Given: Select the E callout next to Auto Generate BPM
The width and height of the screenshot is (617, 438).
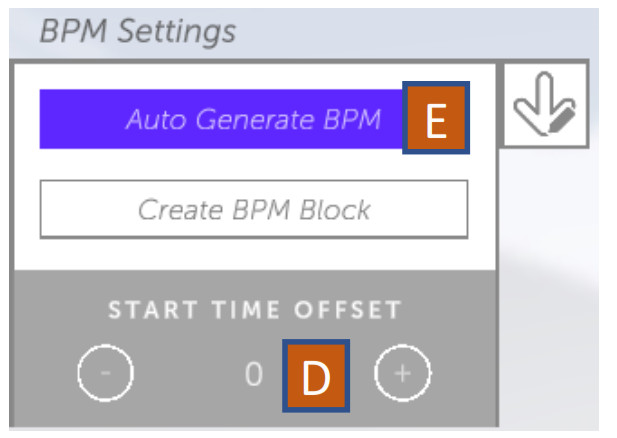Looking at the screenshot, I should tap(436, 118).
